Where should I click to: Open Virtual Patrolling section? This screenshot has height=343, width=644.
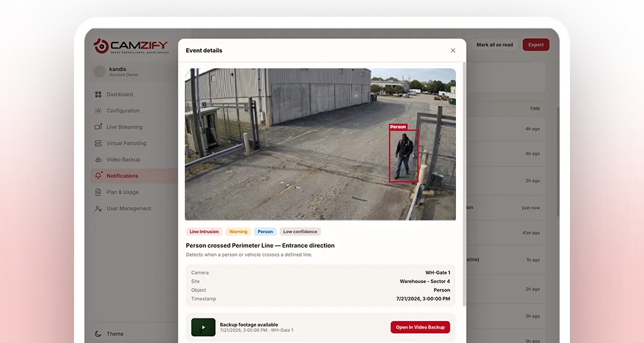pyautogui.click(x=126, y=143)
